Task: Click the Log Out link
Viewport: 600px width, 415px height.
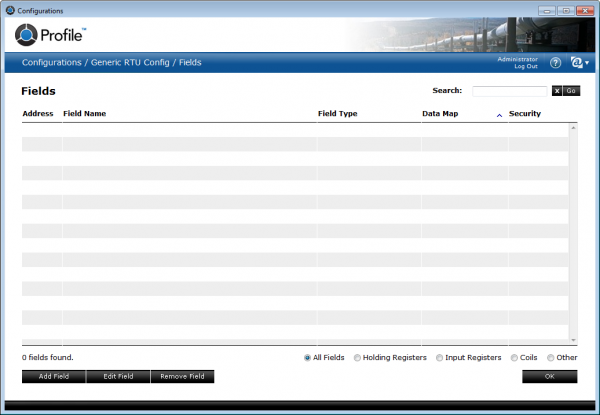Action: point(526,67)
